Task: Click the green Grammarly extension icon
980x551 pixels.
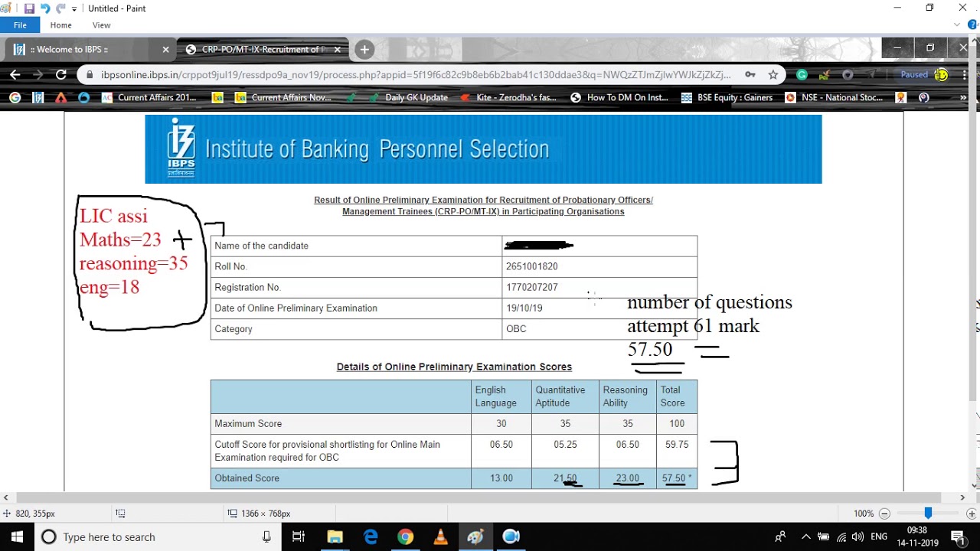Action: click(802, 75)
